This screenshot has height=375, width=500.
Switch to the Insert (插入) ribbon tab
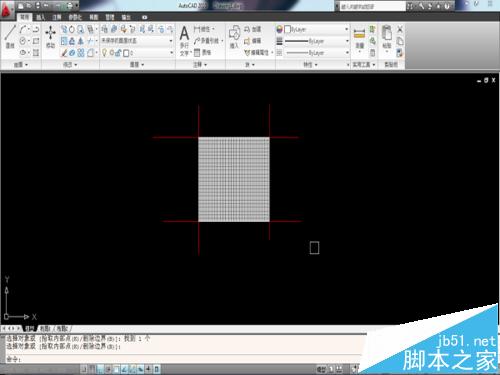(41, 17)
